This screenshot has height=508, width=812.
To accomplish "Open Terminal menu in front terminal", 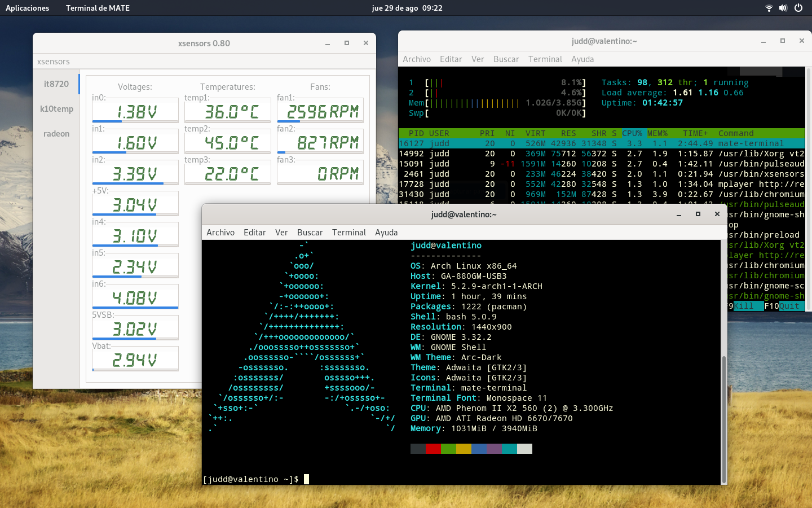I will pos(349,233).
